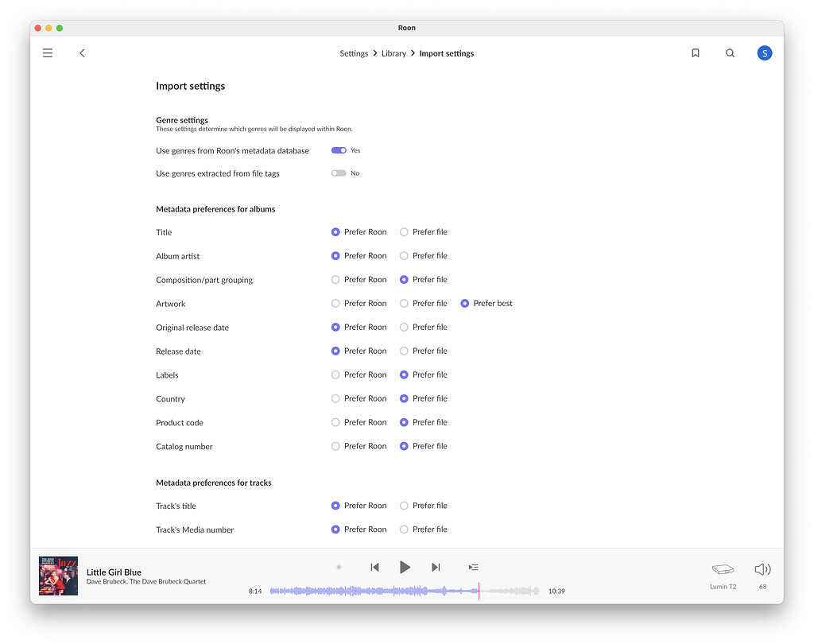Select 'Prefer Roon' for Artwork metadata
814x644 pixels.
click(x=335, y=303)
